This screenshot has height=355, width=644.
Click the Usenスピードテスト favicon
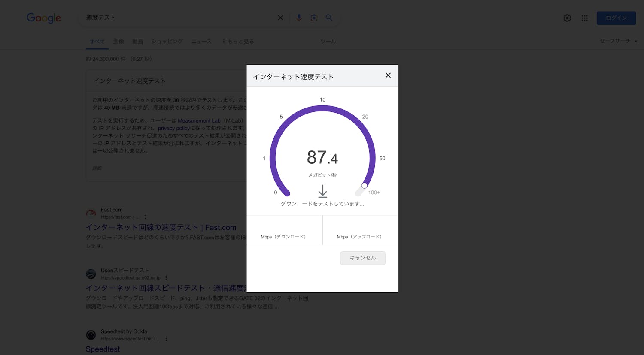91,274
